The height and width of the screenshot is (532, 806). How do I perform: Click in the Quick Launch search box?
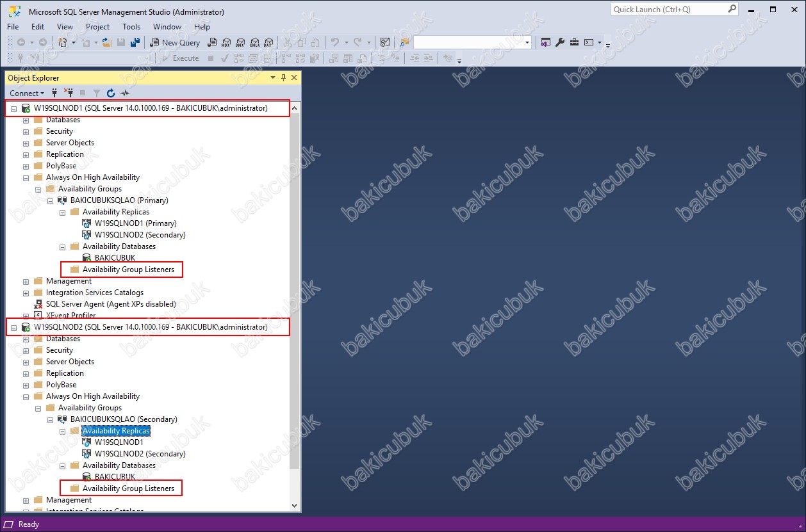pyautogui.click(x=670, y=9)
